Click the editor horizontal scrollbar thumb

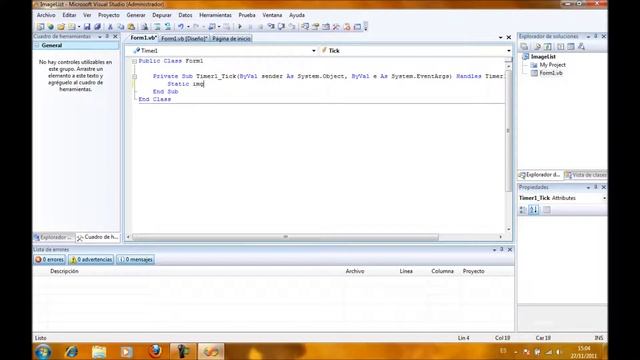[285, 237]
